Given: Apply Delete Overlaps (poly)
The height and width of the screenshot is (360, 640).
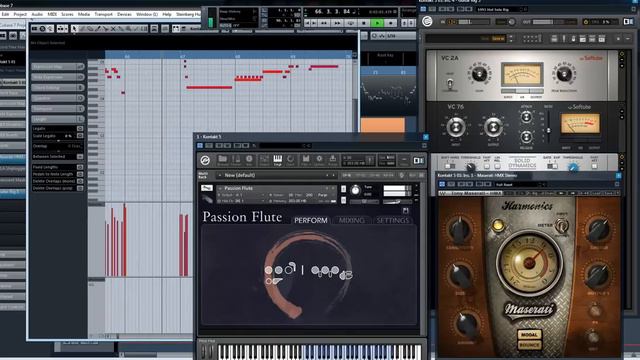Looking at the screenshot, I should coord(80,188).
